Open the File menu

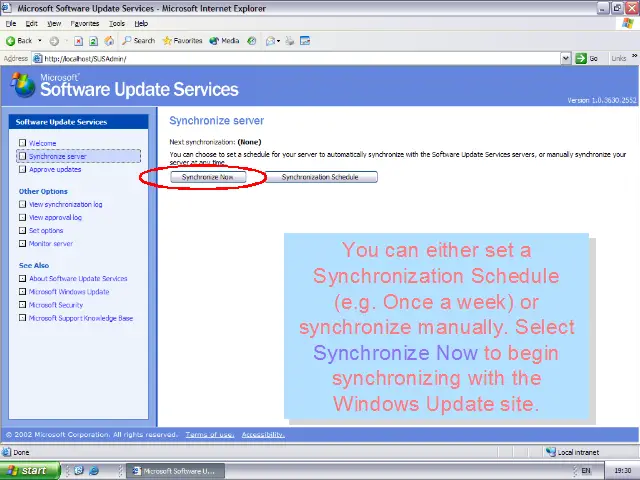11,24
